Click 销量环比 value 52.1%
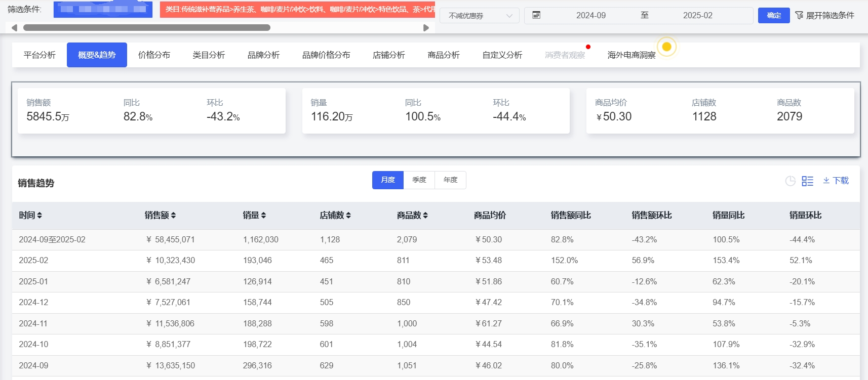This screenshot has width=868, height=380. click(801, 261)
